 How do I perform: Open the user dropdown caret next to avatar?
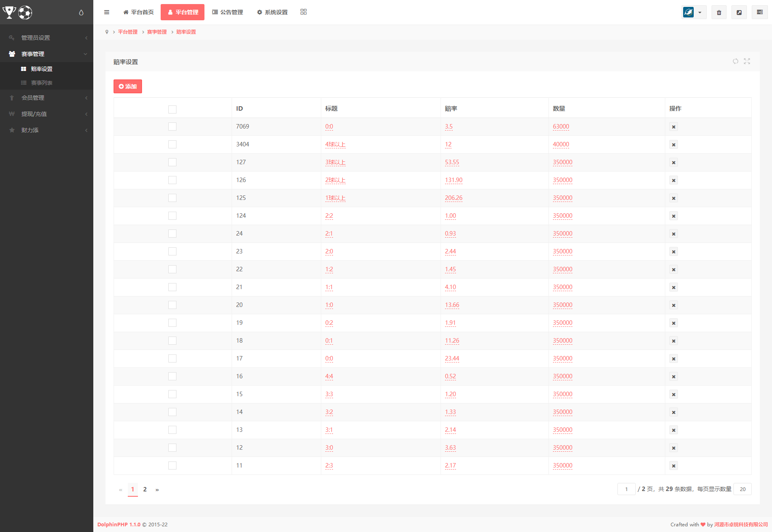700,13
